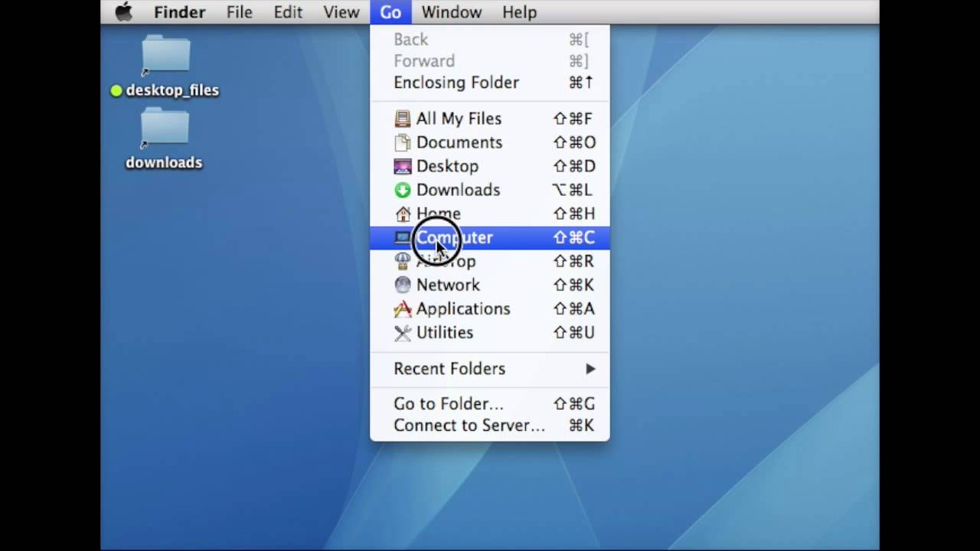Click the ⇧⌘G shortcut beside Go to Folder
The image size is (980, 551).
tap(574, 403)
